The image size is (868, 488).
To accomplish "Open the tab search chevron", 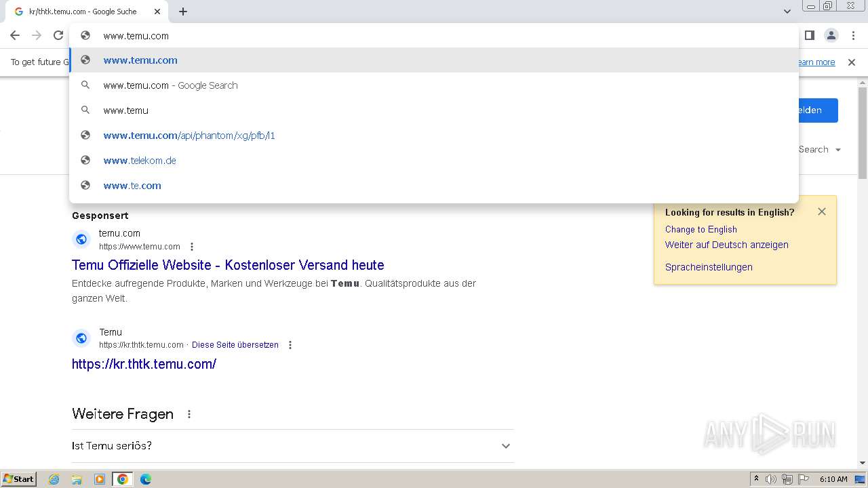I will (787, 12).
